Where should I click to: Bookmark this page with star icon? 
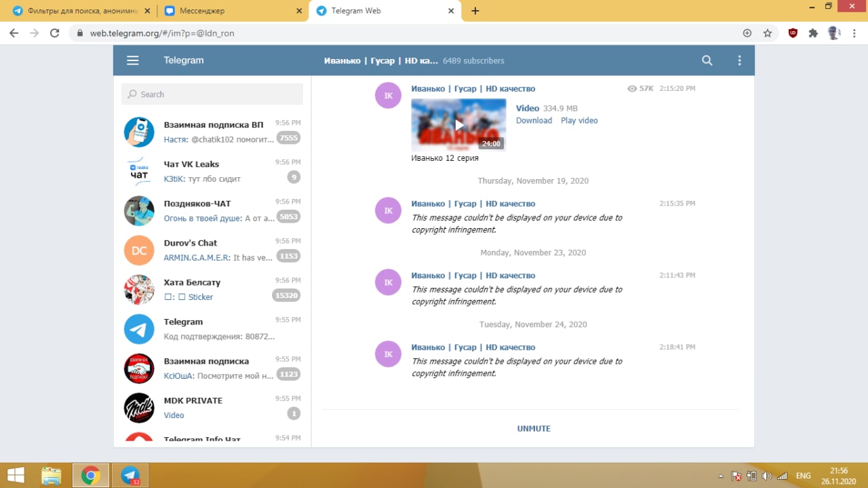[768, 33]
